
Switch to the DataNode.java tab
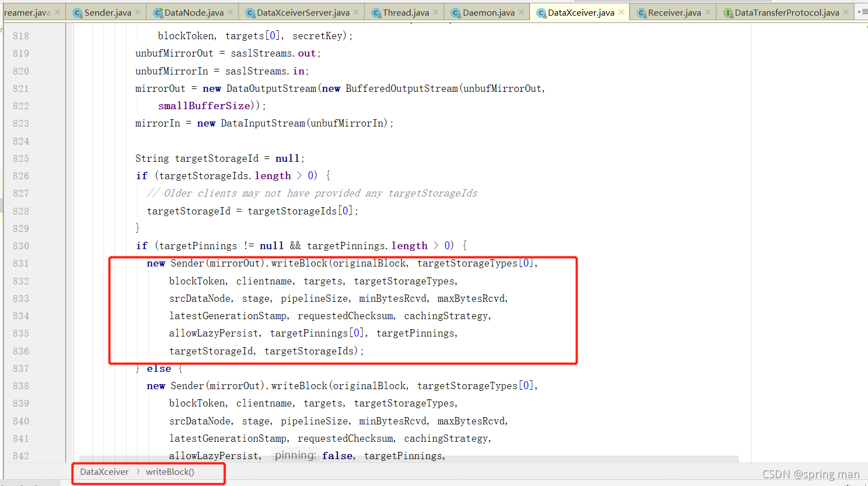coord(194,12)
